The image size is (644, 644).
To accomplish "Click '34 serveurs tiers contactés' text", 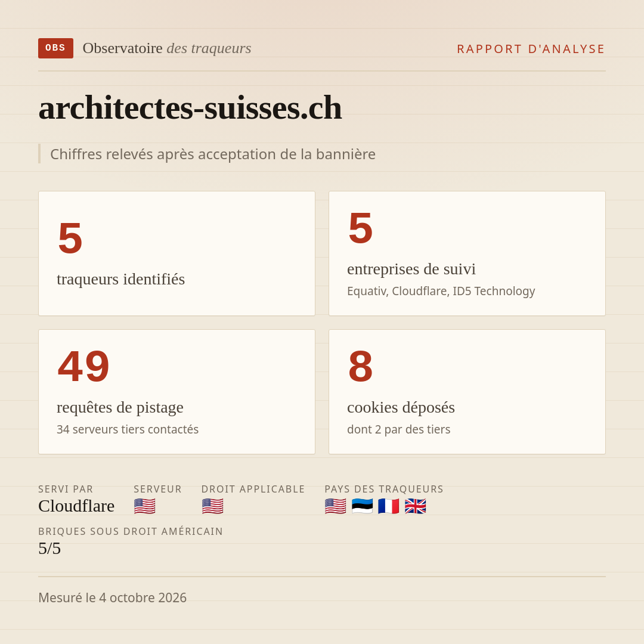I will click(x=128, y=429).
